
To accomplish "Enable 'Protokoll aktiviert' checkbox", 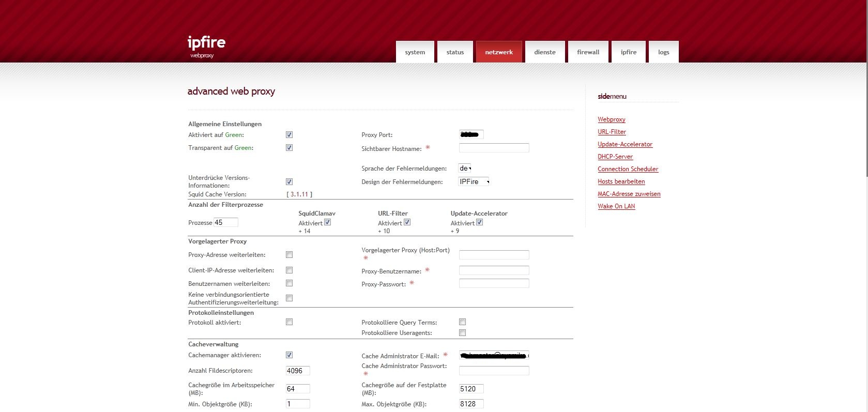I will pyautogui.click(x=289, y=322).
